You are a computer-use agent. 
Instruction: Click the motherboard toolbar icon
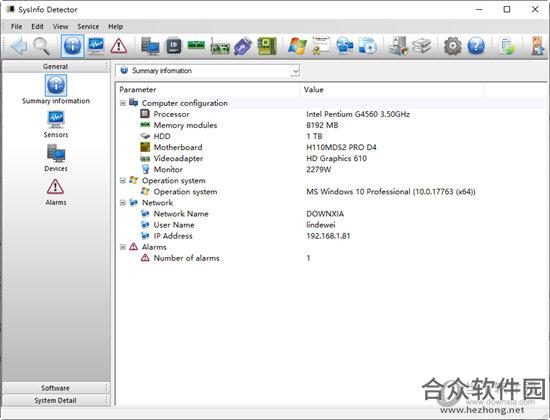267,46
